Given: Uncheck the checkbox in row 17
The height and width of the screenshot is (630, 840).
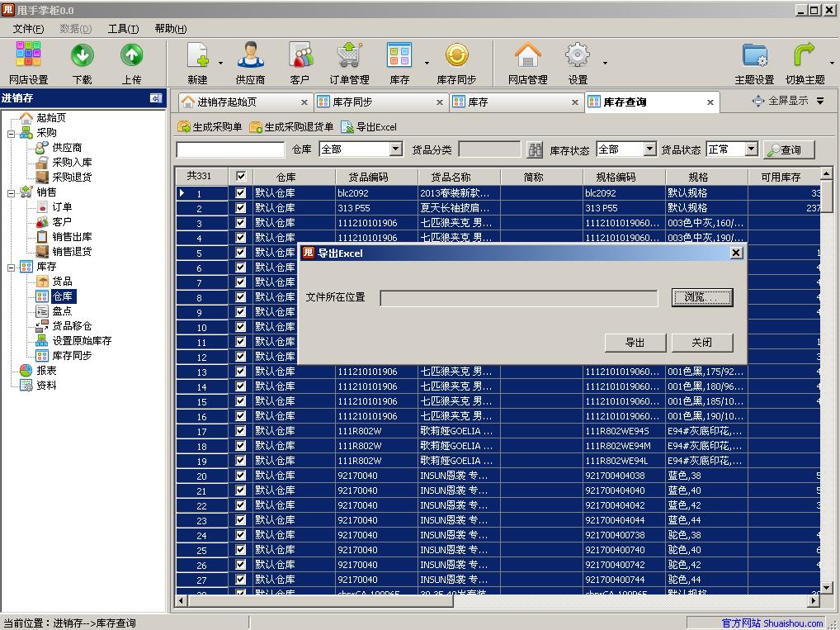Looking at the screenshot, I should point(241,430).
